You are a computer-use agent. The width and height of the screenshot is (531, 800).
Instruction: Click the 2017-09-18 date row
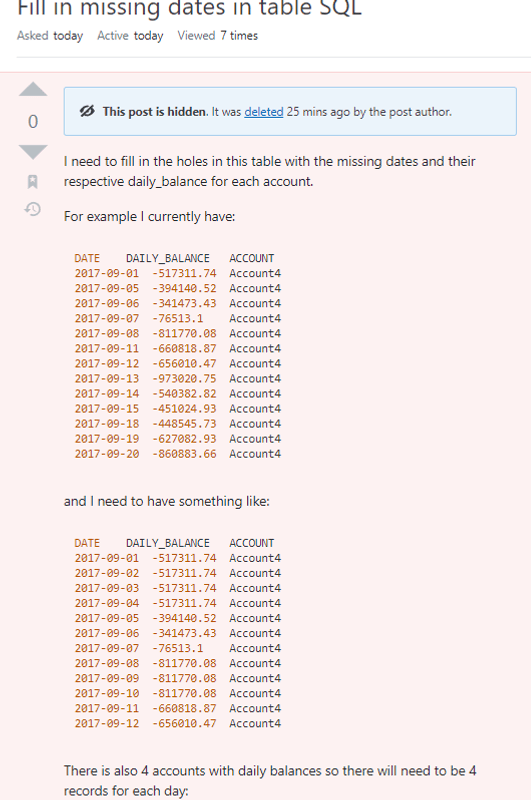coord(178,423)
